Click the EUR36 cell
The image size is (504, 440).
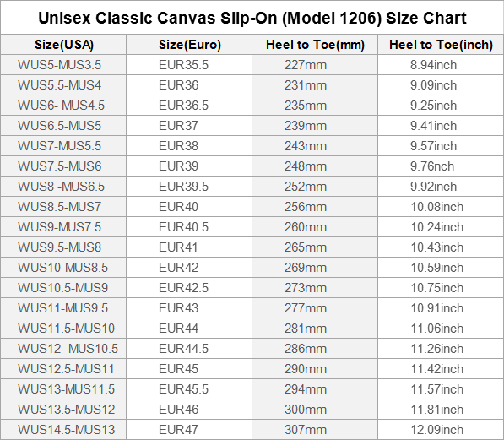click(189, 85)
